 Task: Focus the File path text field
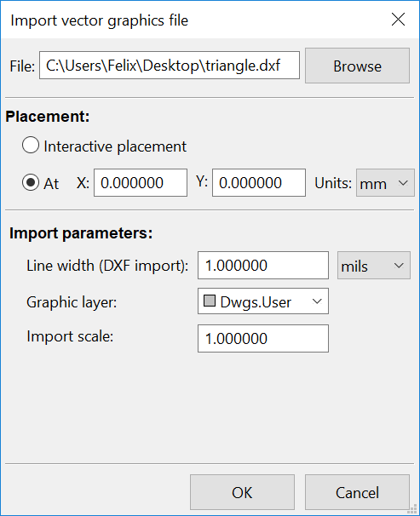pyautogui.click(x=170, y=66)
